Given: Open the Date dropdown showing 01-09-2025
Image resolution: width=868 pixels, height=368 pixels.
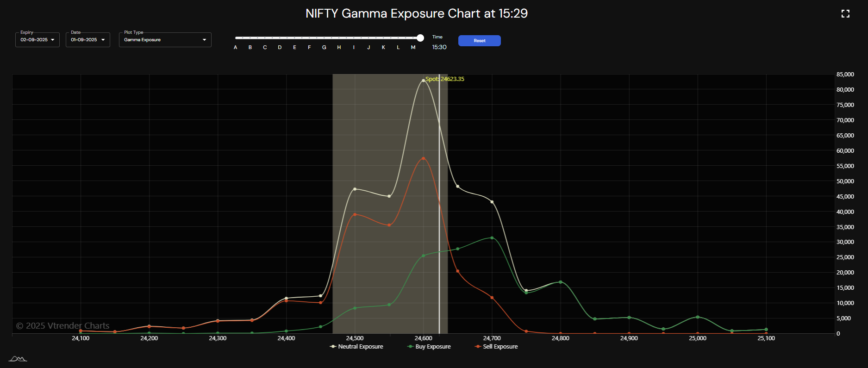Looking at the screenshot, I should [x=88, y=40].
